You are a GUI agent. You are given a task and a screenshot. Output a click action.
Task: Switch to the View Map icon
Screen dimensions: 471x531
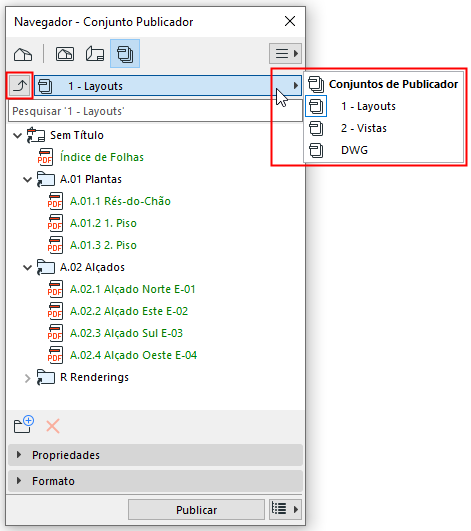(x=65, y=54)
